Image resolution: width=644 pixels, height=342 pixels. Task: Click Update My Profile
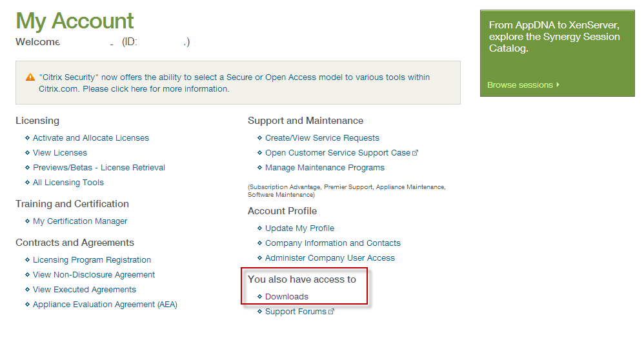click(x=299, y=228)
